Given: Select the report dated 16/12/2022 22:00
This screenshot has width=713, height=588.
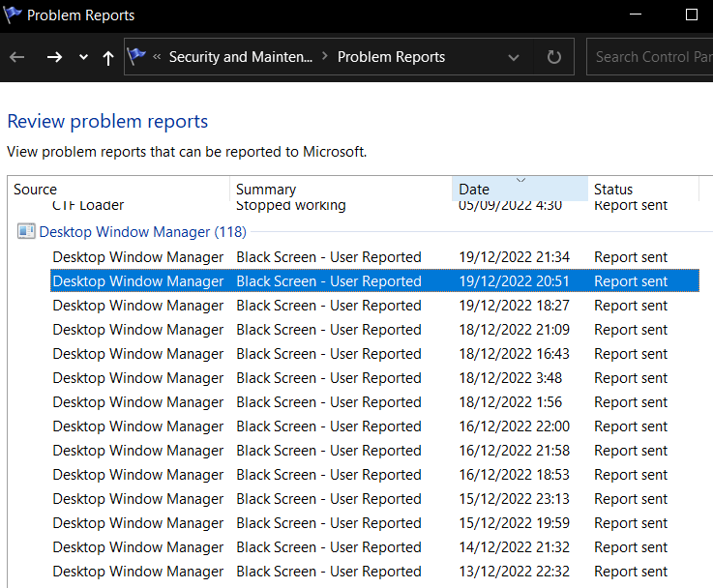Looking at the screenshot, I should click(374, 426).
